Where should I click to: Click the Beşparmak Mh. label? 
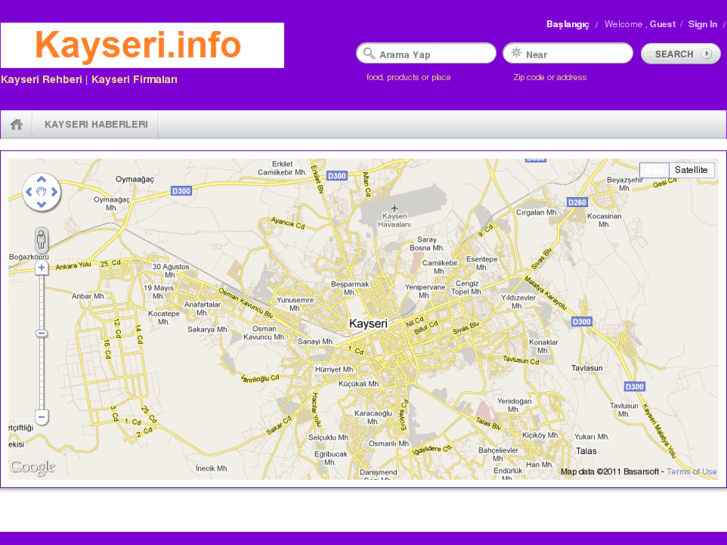[x=350, y=288]
